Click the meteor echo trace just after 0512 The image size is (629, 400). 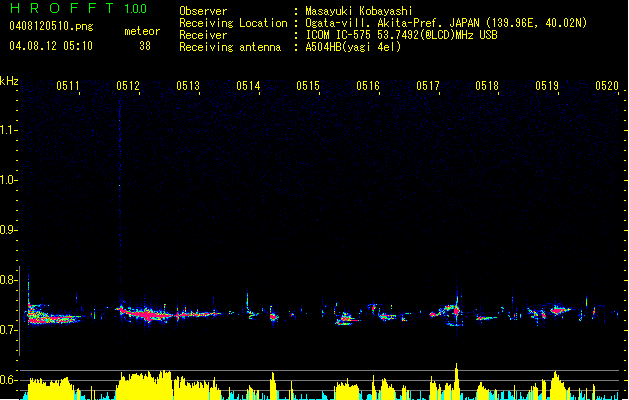click(x=146, y=314)
